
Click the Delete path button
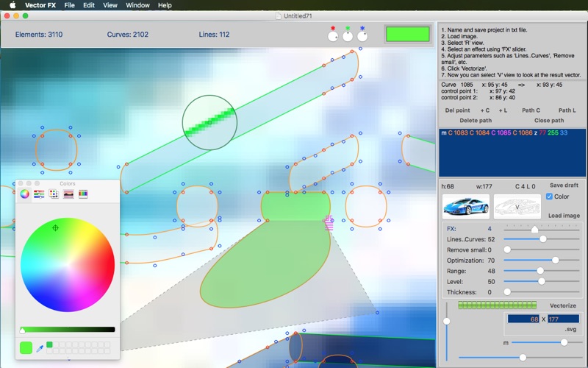(x=476, y=121)
